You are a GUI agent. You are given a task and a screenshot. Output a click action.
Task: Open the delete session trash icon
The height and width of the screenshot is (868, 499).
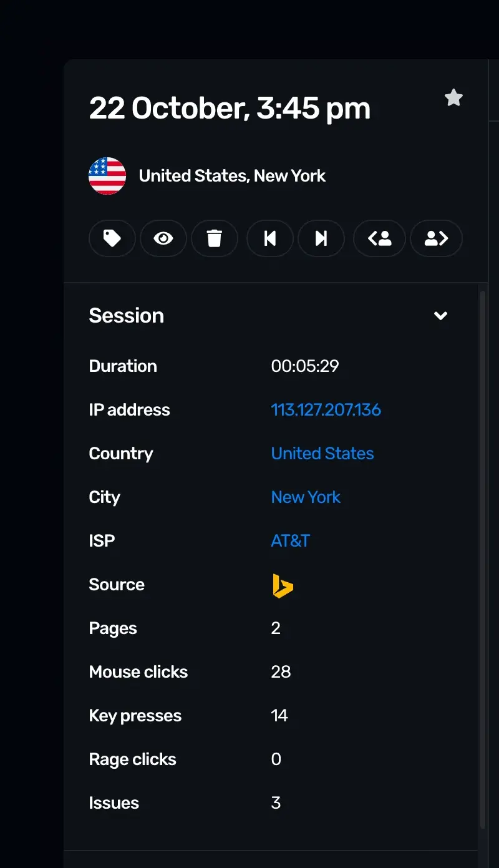[215, 238]
